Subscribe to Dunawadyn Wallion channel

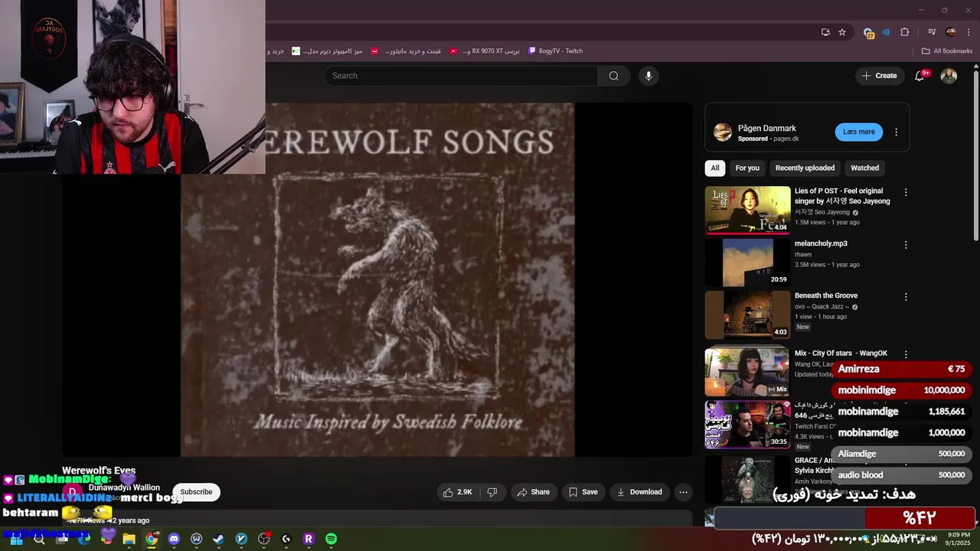point(196,492)
